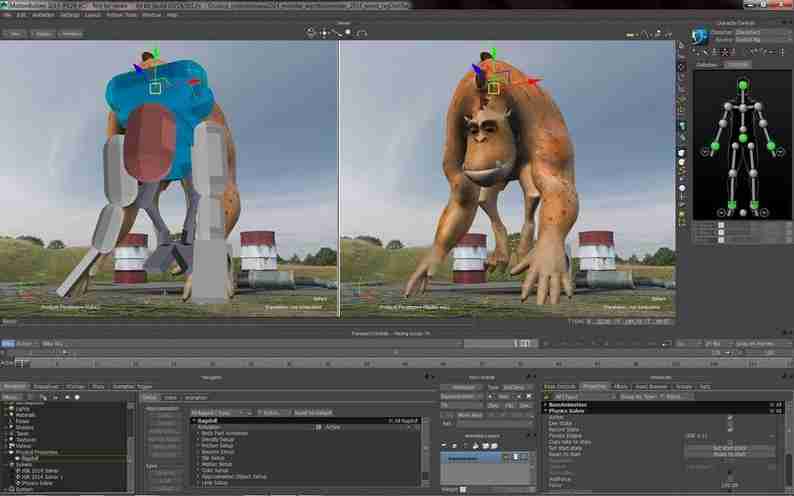
Task: Select the hips effector in Character Controls
Action: point(742,138)
